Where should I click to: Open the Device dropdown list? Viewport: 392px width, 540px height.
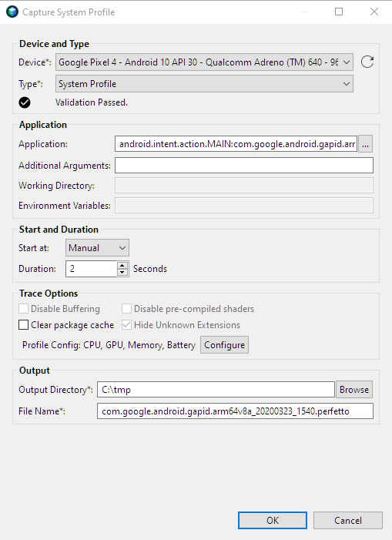click(204, 62)
